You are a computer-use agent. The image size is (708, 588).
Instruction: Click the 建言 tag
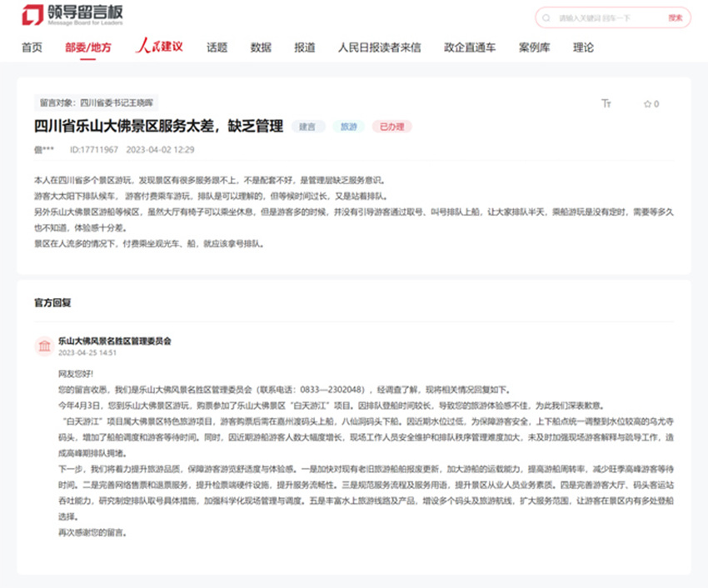(x=308, y=127)
